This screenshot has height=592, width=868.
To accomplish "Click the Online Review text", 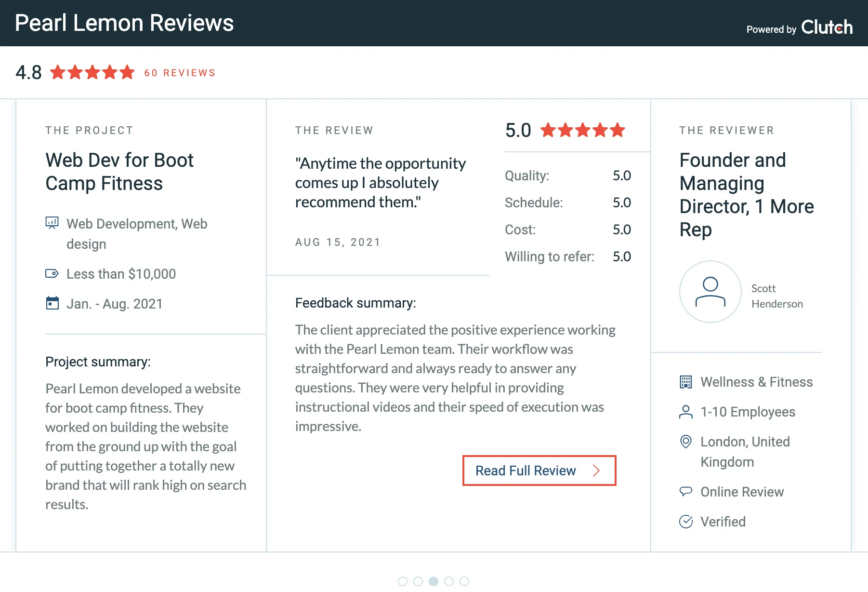I will [742, 492].
